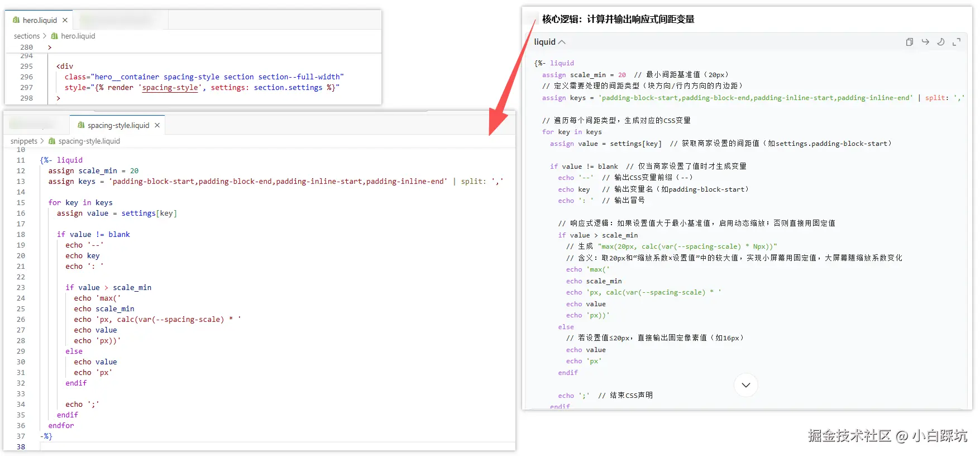
Task: Click the '-%}' closing tag on line 37
Action: click(x=46, y=436)
